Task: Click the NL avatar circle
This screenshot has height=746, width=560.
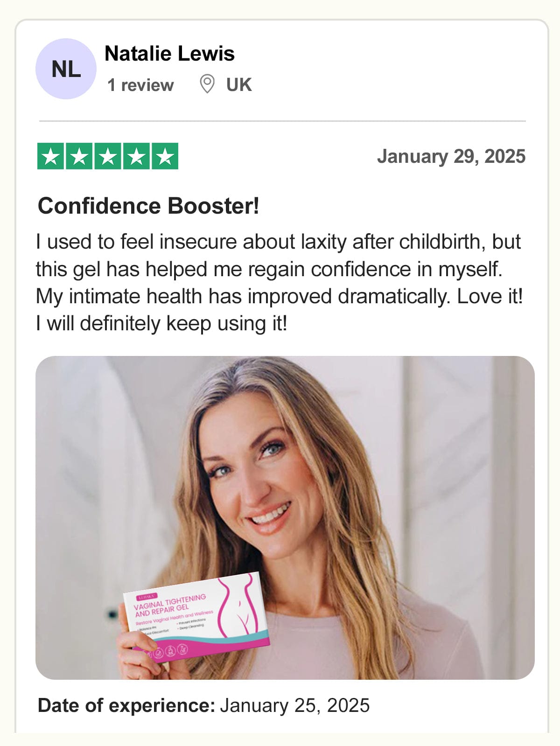Action: click(66, 69)
